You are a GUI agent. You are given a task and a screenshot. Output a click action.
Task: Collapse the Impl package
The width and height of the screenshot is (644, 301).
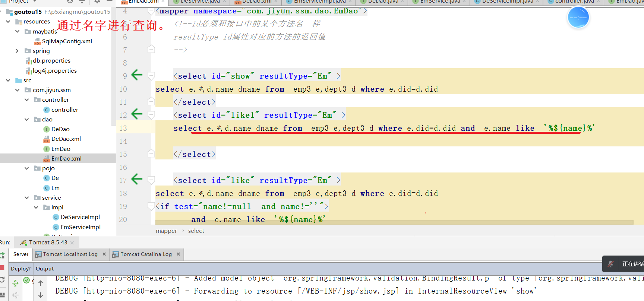click(36, 207)
